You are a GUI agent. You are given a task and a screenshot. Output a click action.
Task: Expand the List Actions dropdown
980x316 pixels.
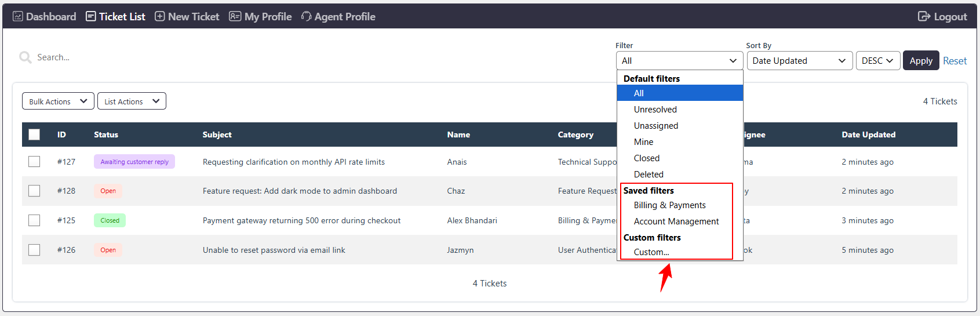click(x=132, y=101)
